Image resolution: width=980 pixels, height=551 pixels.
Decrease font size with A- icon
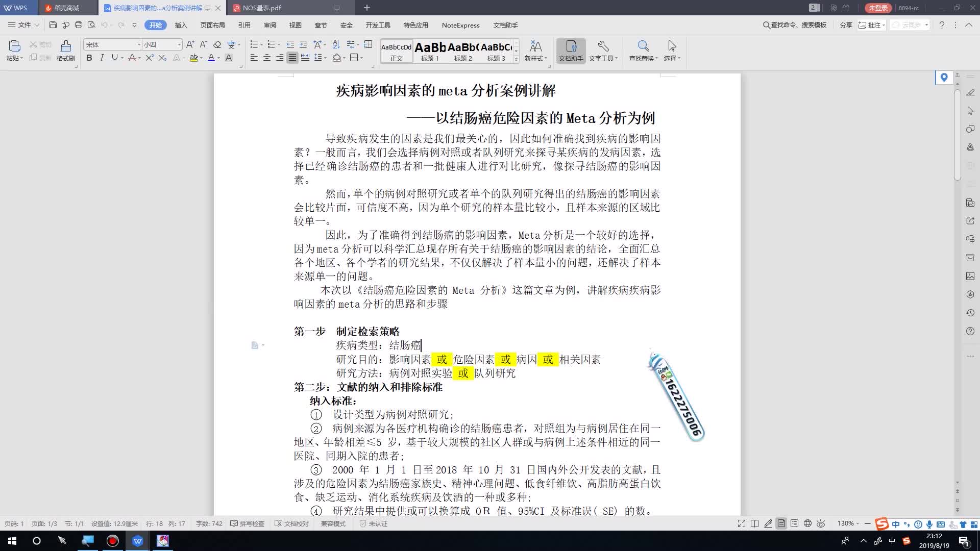pyautogui.click(x=203, y=44)
